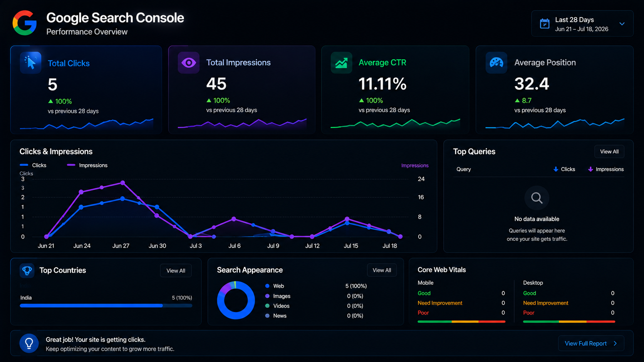Screen dimensions: 644x362
Task: Click the Jul 15 axis label
Action: [x=351, y=246]
